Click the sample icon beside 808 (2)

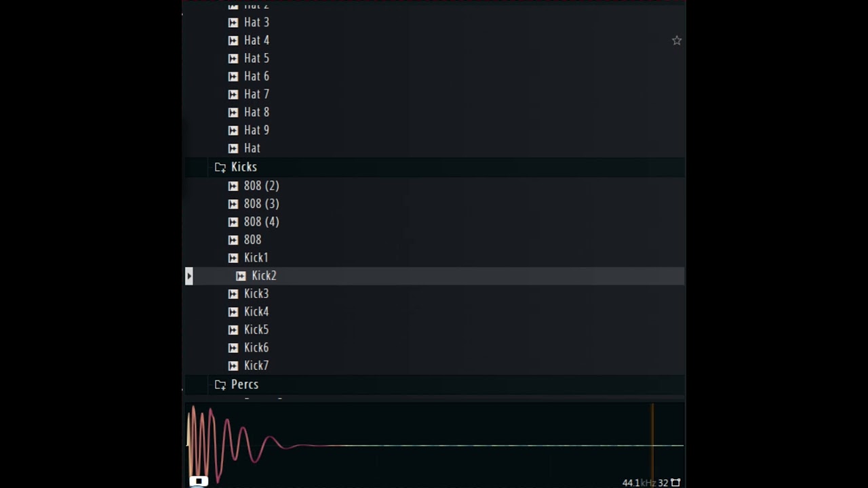pyautogui.click(x=233, y=186)
